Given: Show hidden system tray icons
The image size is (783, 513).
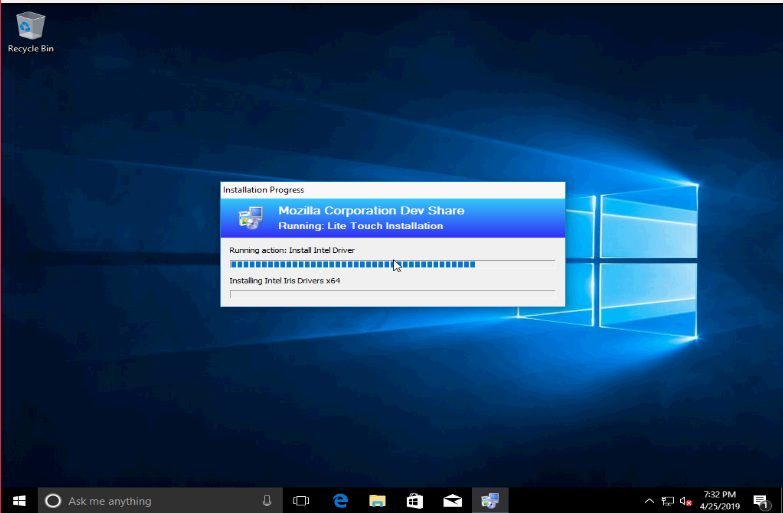Looking at the screenshot, I should point(649,501).
